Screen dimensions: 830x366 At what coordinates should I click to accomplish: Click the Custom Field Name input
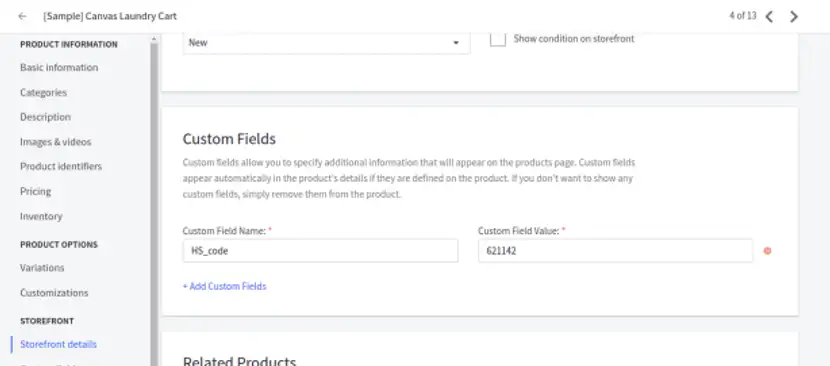pyautogui.click(x=320, y=251)
